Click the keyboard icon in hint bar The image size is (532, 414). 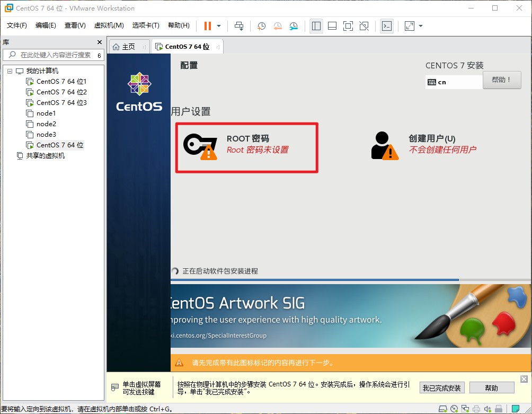tap(115, 387)
